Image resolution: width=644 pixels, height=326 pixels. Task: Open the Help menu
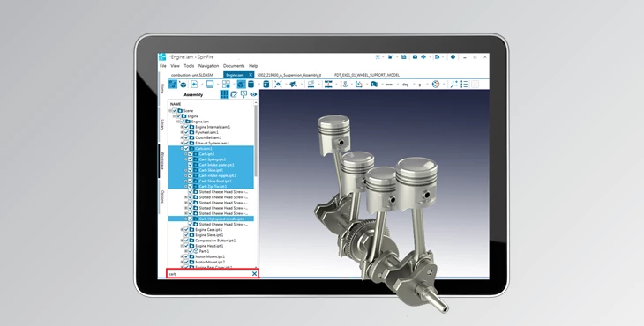(253, 65)
